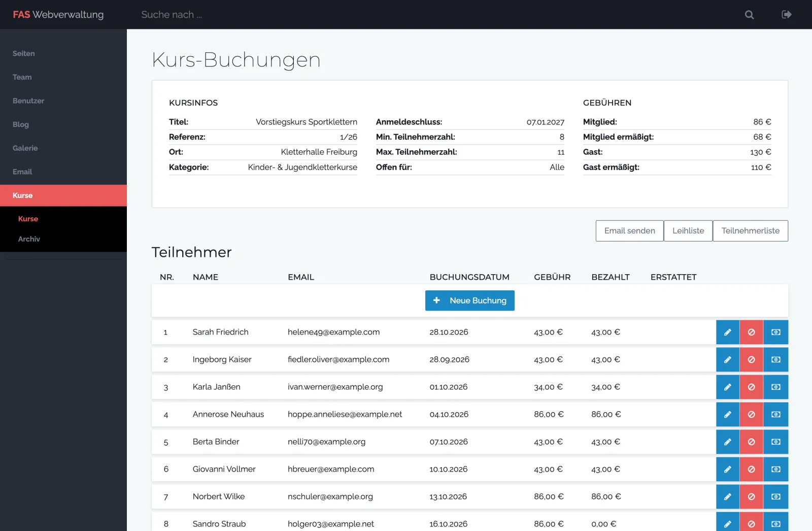
Task: Edit Berta Binder's booking
Action: point(728,442)
